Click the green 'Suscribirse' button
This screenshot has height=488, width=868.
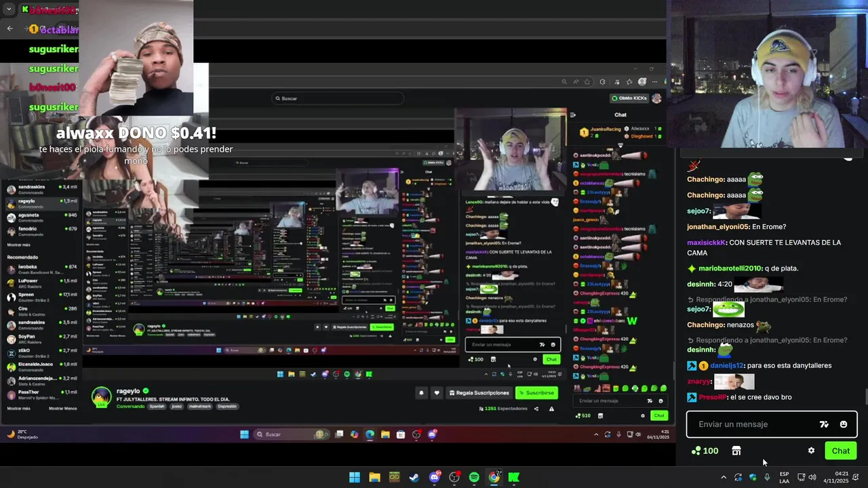click(536, 392)
